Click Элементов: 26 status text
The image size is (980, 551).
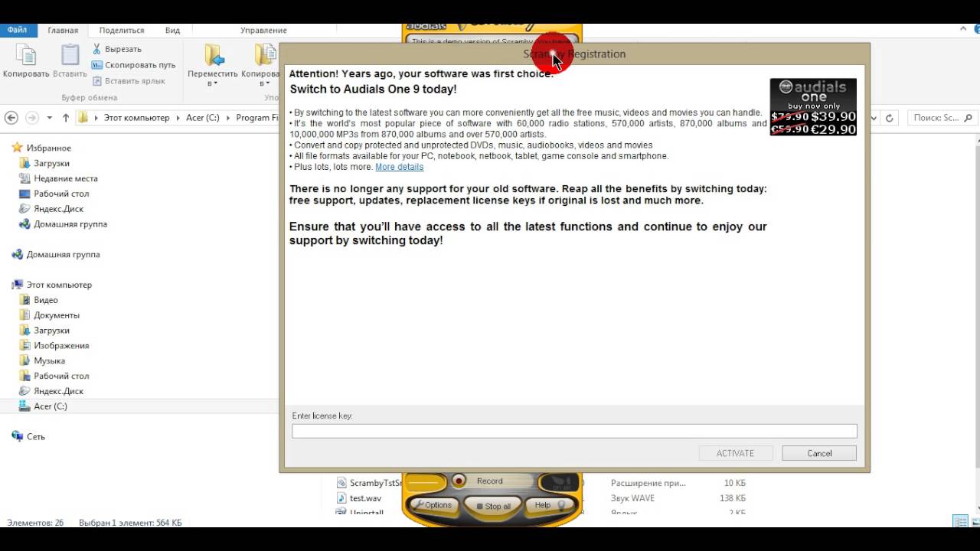click(35, 523)
